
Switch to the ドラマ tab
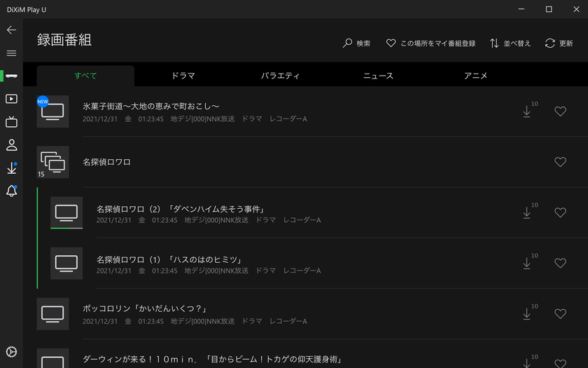point(183,76)
